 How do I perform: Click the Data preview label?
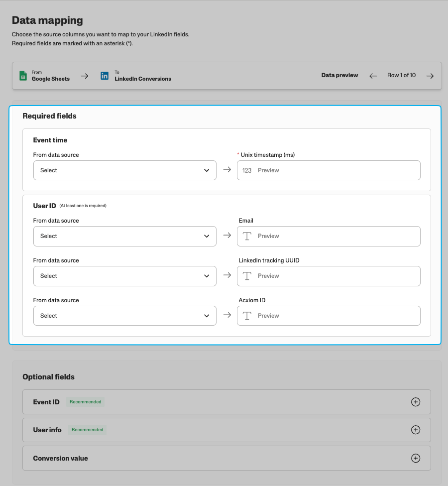339,76
